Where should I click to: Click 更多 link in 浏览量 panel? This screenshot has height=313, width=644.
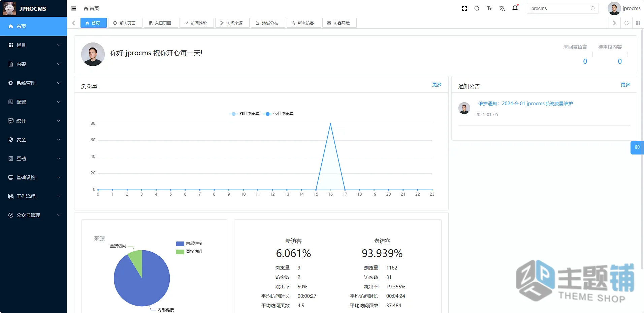click(437, 85)
